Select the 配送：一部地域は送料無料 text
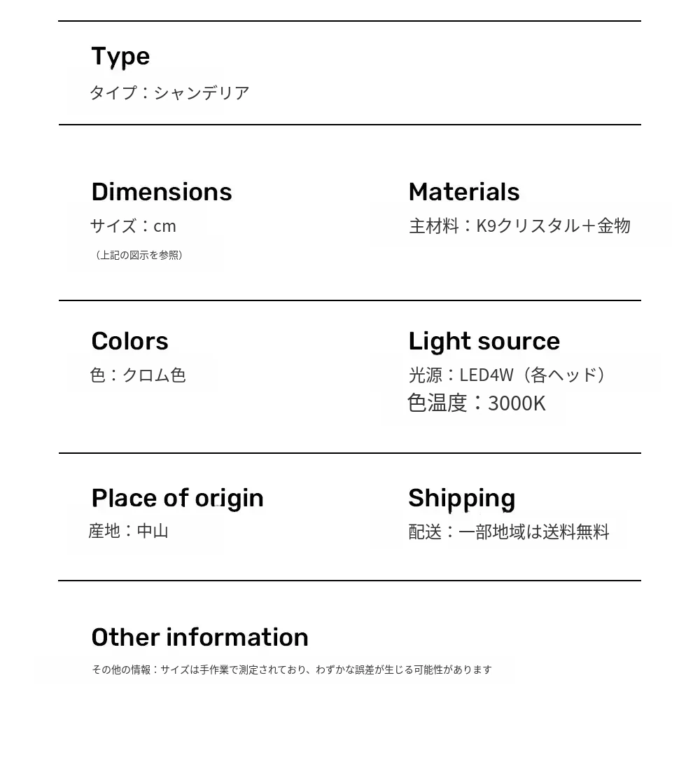Screen dimensions: 700x769 click(509, 532)
